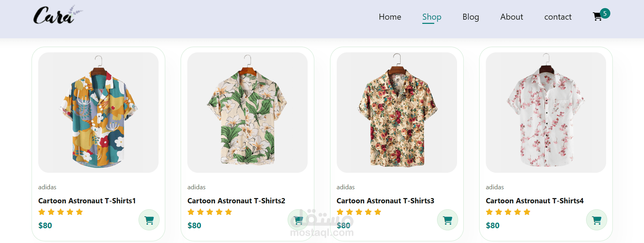Click the cart item count badge
The width and height of the screenshot is (644, 243).
[605, 13]
